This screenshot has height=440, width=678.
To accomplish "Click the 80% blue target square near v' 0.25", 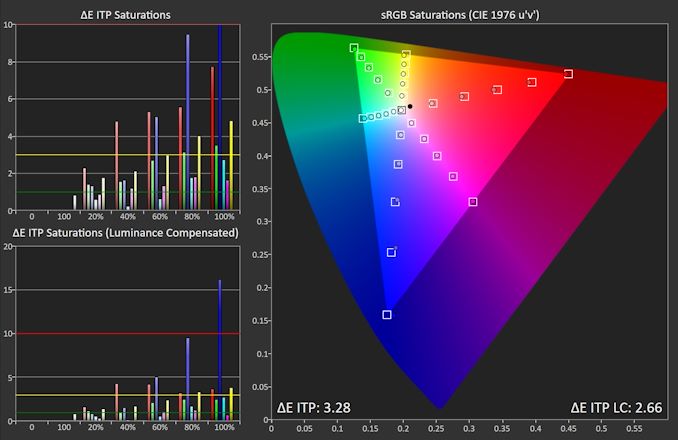I will pyautogui.click(x=391, y=252).
